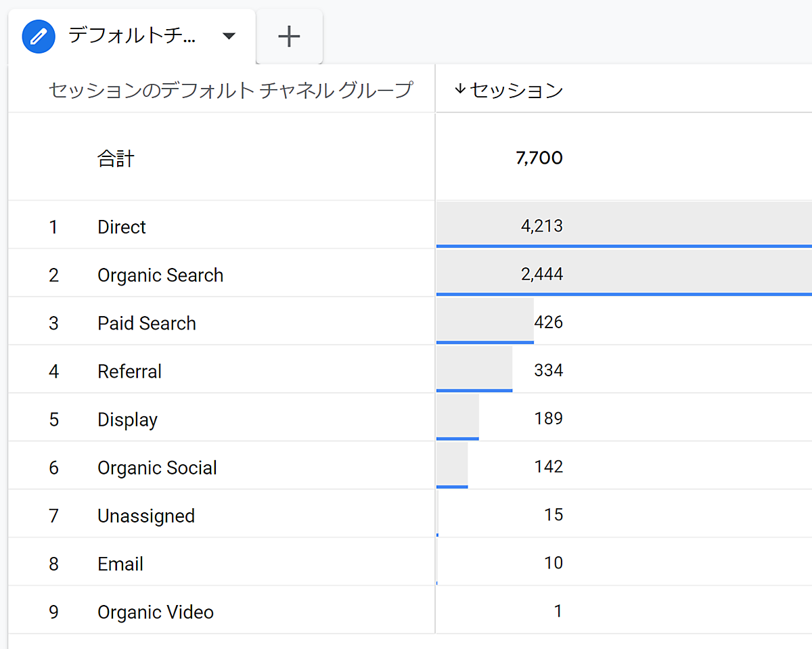Click the Referral channel name
Viewport: 812px width, 649px height.
(129, 372)
